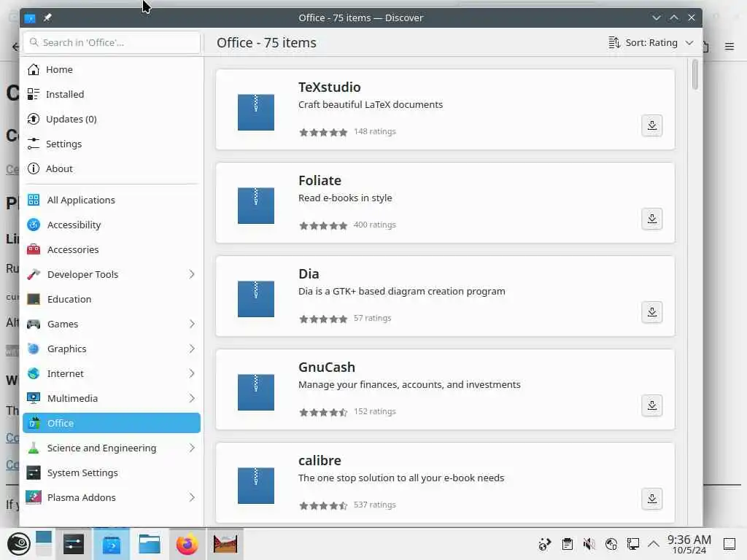
Task: Open hamburger menu in background window
Action: tap(729, 46)
